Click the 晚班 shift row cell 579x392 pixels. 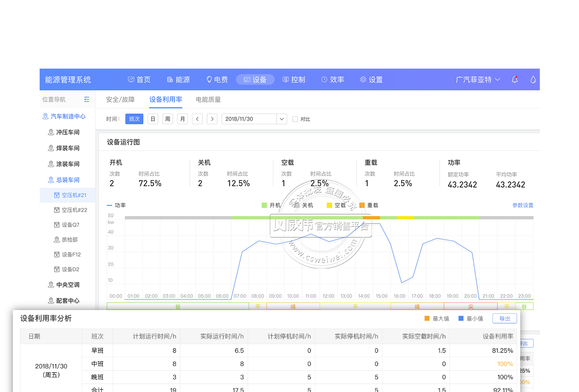(98, 377)
